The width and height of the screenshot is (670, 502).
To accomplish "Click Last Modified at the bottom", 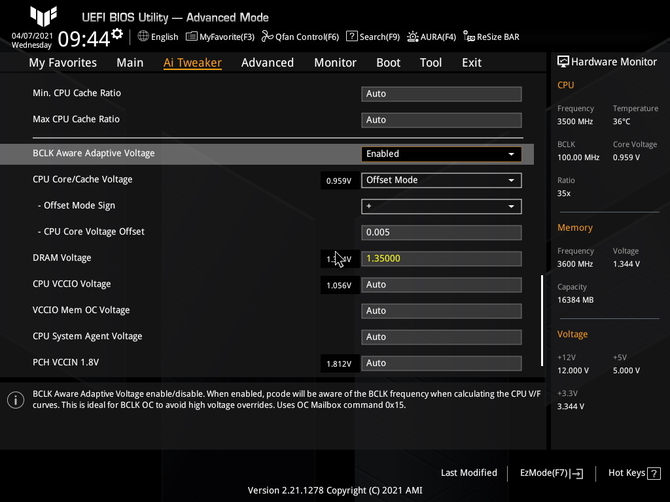I will (469, 473).
